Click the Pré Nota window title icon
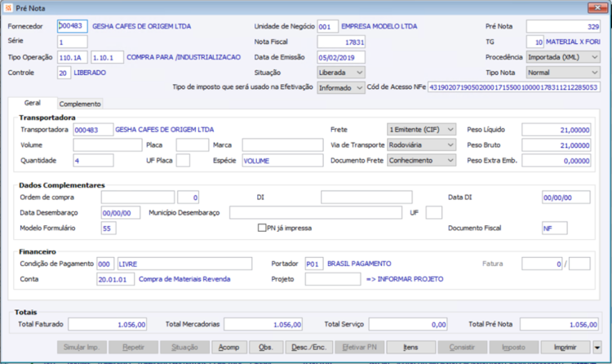 coord(8,8)
